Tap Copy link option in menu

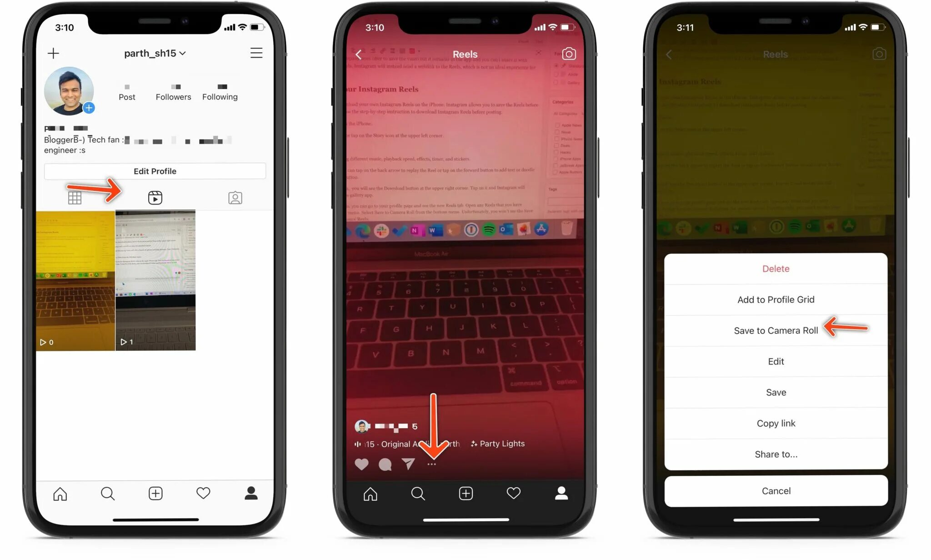coord(776,422)
